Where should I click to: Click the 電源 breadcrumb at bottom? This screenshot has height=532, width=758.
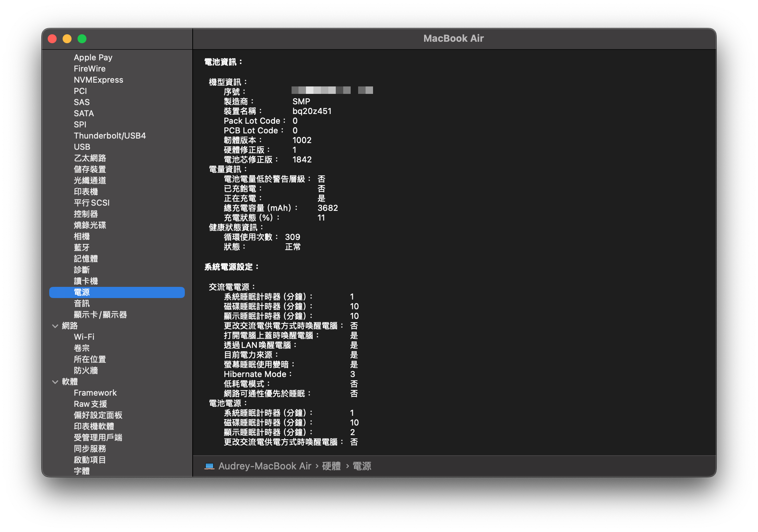click(361, 466)
